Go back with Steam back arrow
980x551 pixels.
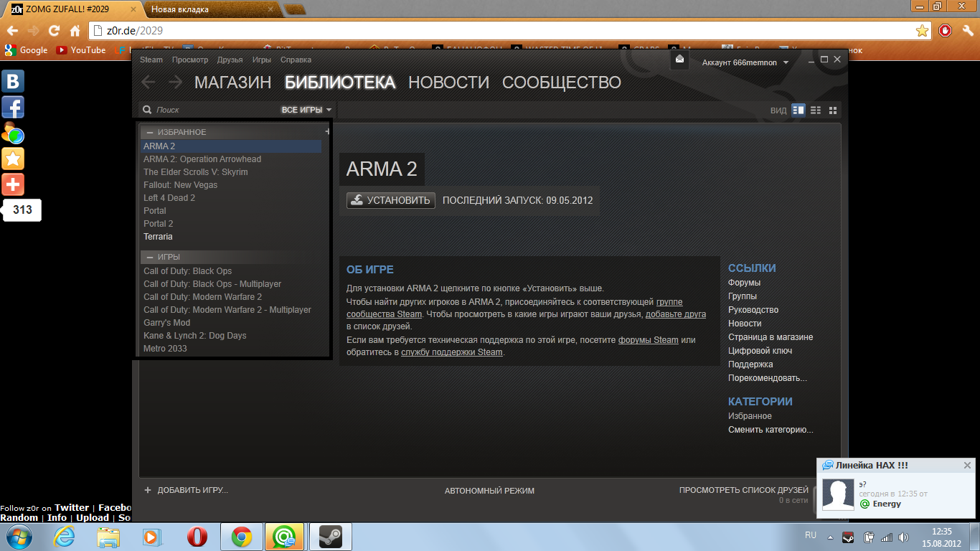(149, 82)
